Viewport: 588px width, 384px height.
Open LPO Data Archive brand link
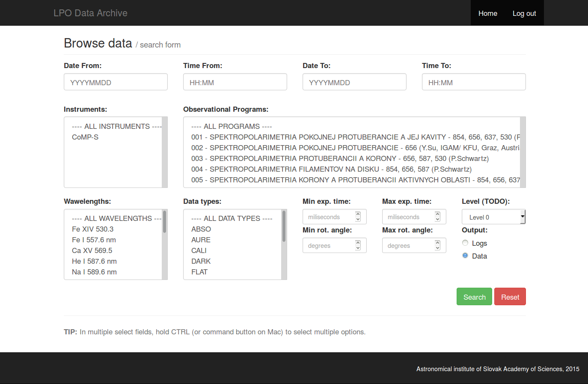pos(90,13)
